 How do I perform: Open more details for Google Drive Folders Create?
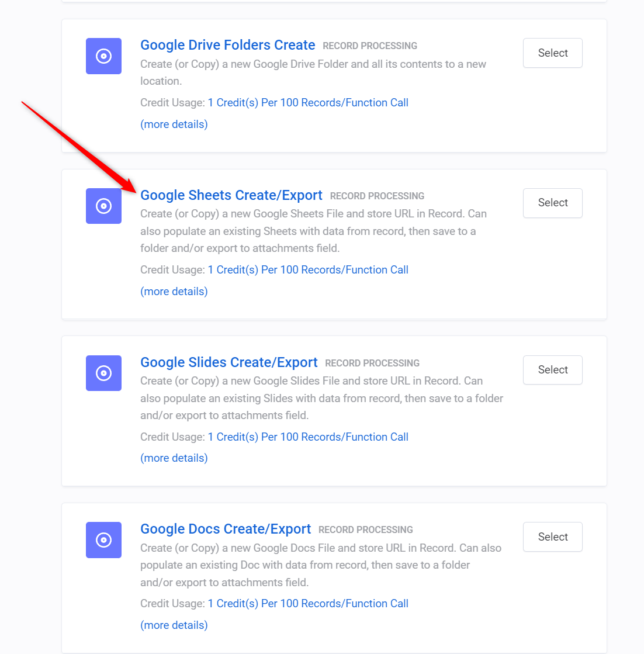(174, 124)
